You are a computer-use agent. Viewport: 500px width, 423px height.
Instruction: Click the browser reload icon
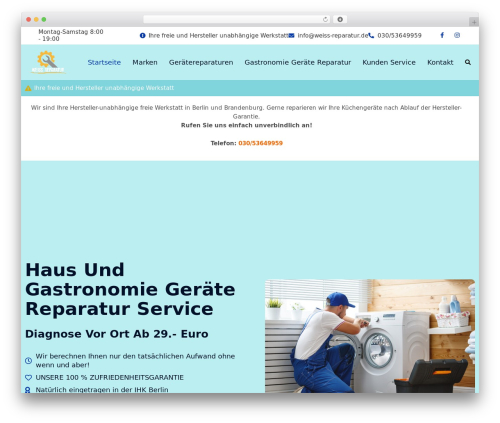coord(325,20)
